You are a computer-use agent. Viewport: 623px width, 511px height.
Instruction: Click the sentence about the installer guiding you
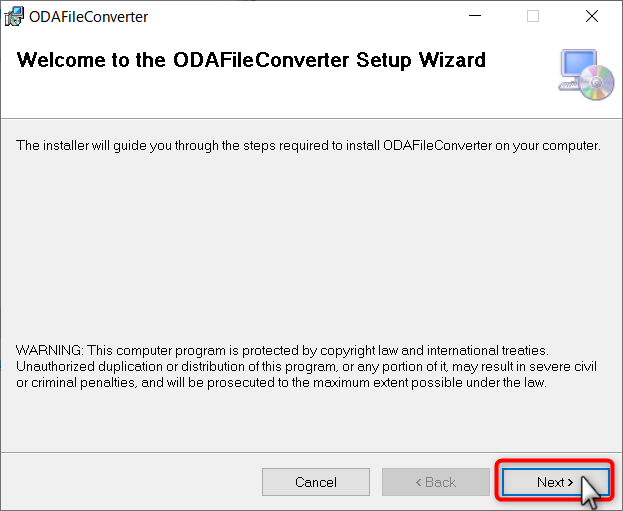pyautogui.click(x=308, y=146)
